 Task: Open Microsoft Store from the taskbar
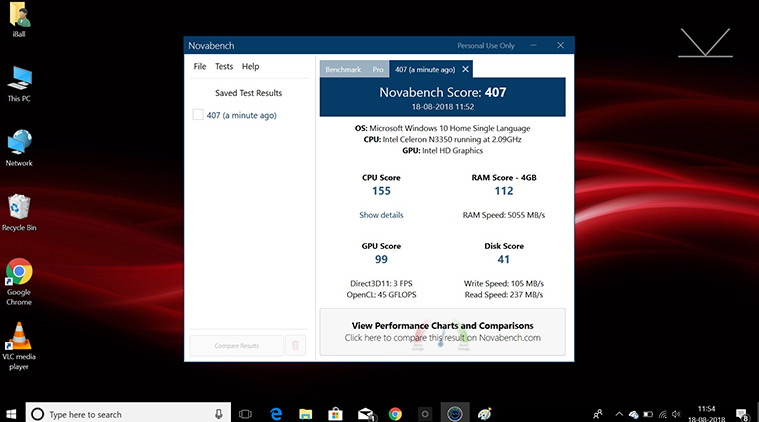click(x=336, y=413)
